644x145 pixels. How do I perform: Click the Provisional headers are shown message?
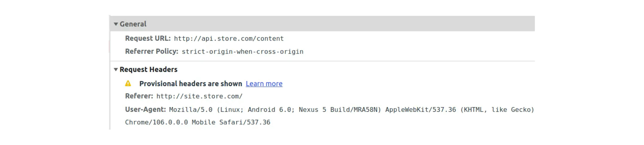(191, 84)
